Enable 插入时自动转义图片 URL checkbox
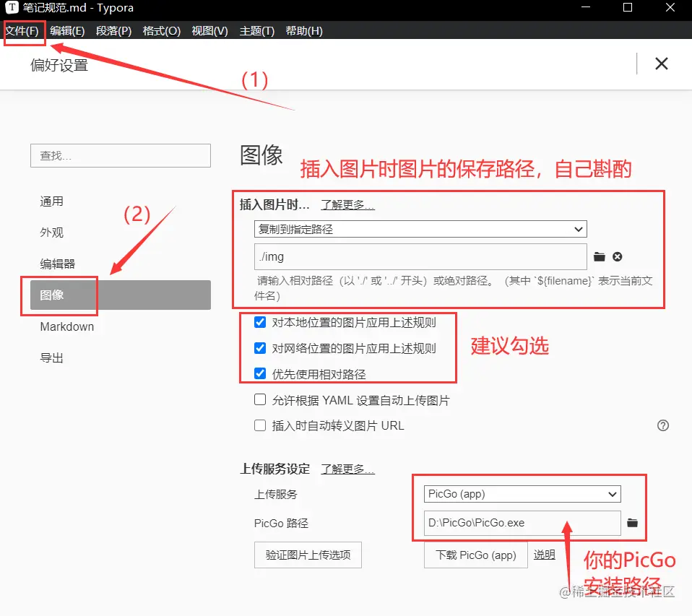 pos(260,425)
